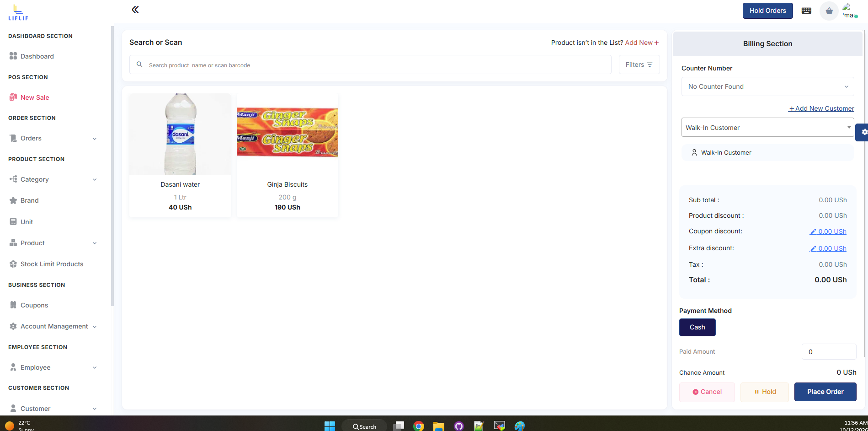
Task: Expand the Product submenu
Action: coord(95,243)
